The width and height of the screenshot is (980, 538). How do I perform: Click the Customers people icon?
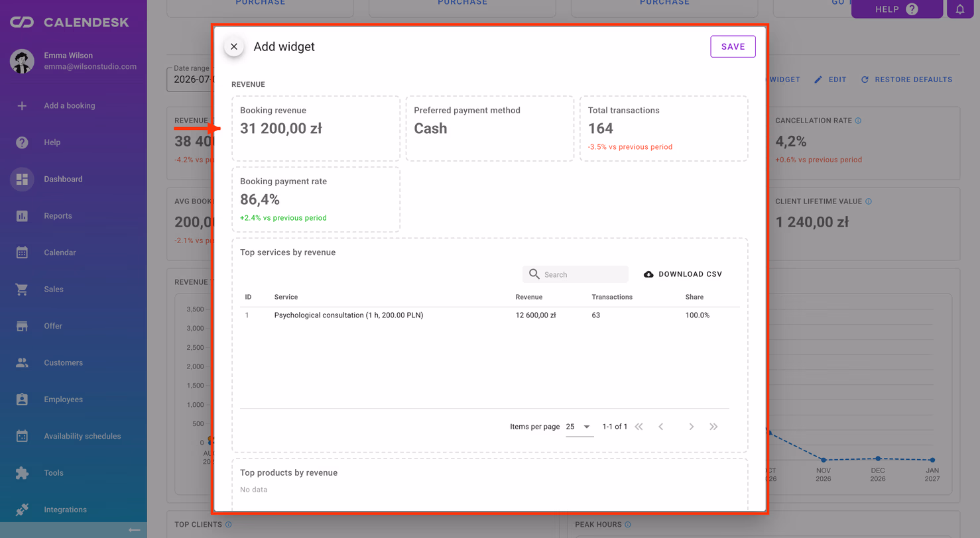click(x=22, y=362)
